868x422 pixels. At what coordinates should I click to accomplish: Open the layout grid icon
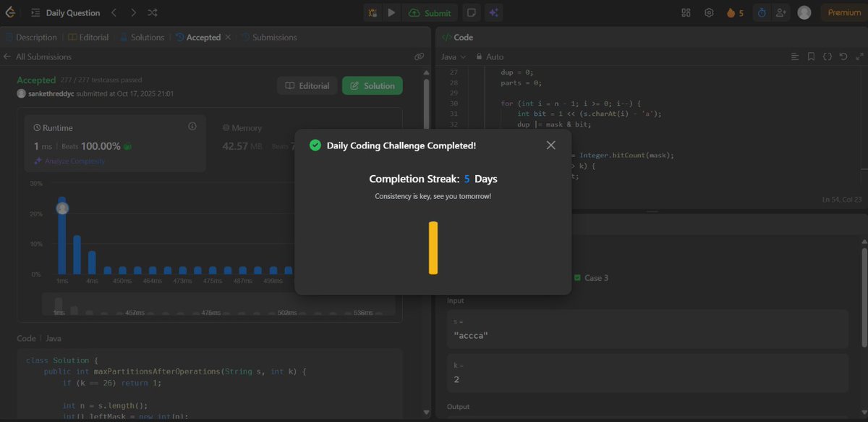coord(686,13)
